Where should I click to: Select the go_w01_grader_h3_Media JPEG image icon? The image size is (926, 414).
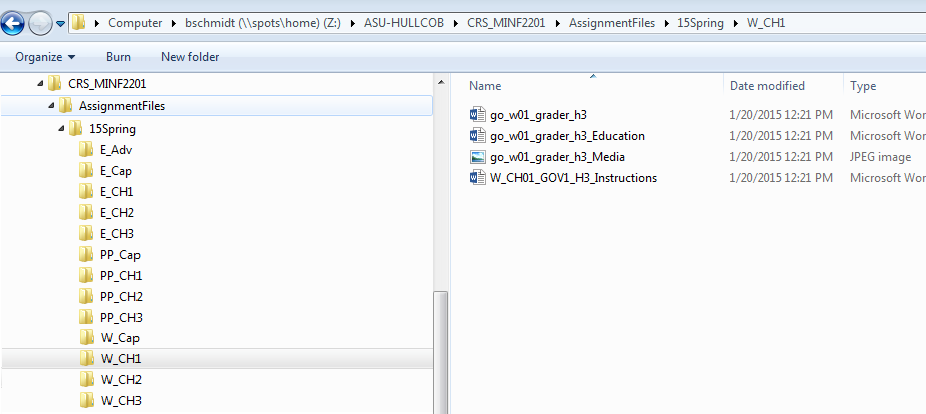(477, 157)
